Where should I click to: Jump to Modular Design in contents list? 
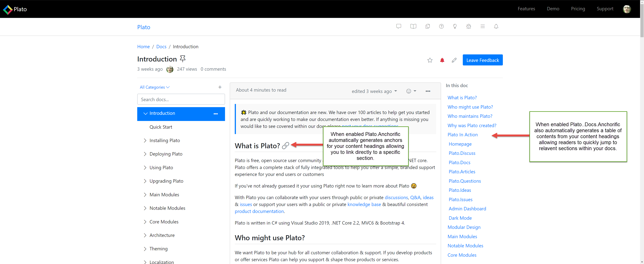[464, 227]
